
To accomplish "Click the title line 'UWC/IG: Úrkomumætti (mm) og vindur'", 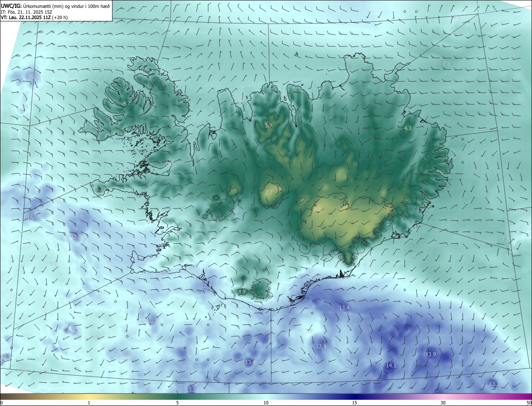I will (55, 6).
